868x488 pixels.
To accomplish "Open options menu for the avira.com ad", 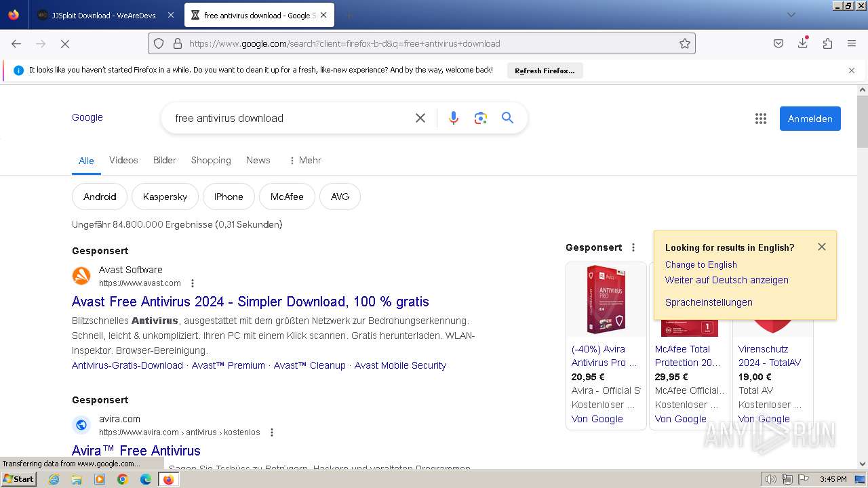I will 272,432.
